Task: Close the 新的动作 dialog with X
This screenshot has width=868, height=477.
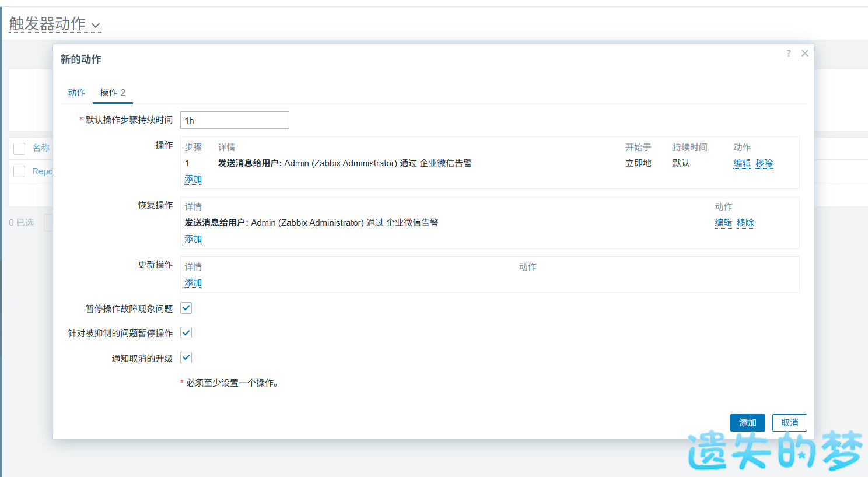Action: [x=805, y=53]
